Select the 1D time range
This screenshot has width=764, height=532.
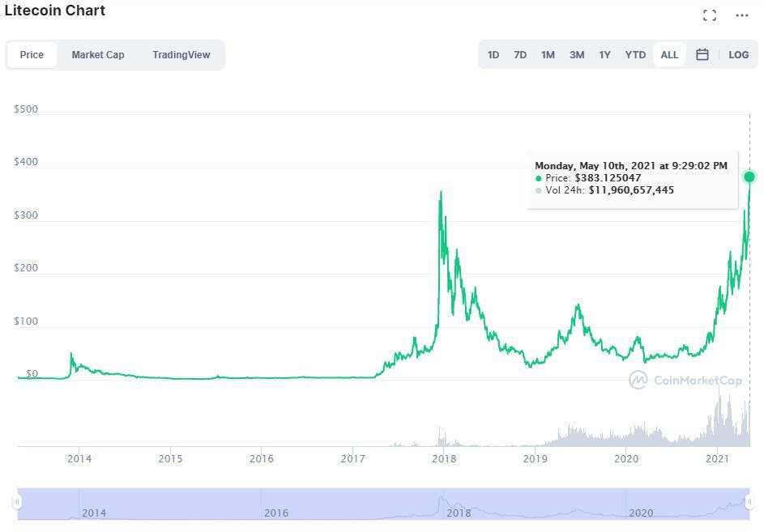(493, 55)
